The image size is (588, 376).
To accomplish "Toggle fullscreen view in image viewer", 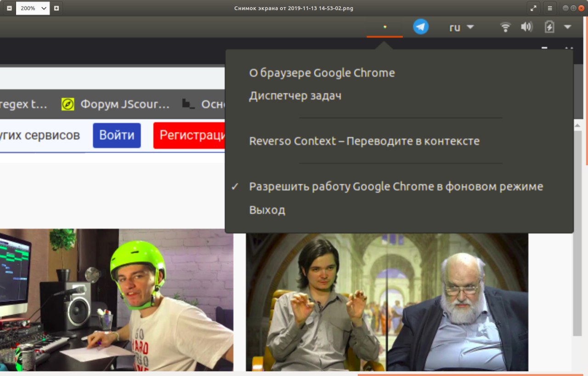I will 533,8.
